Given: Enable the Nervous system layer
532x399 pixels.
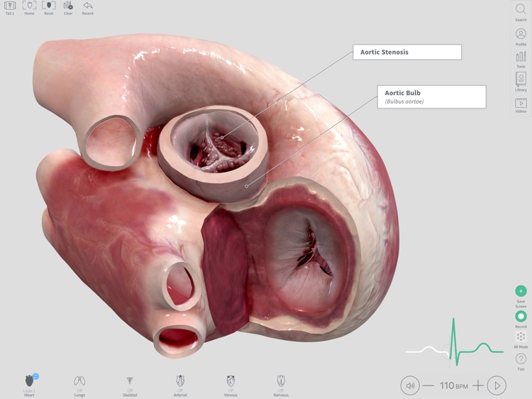Looking at the screenshot, I should [x=281, y=382].
